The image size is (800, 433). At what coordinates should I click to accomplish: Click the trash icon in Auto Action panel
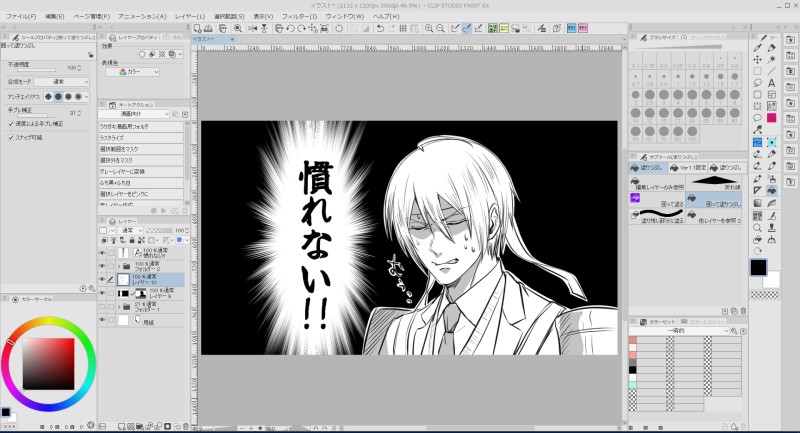(185, 210)
